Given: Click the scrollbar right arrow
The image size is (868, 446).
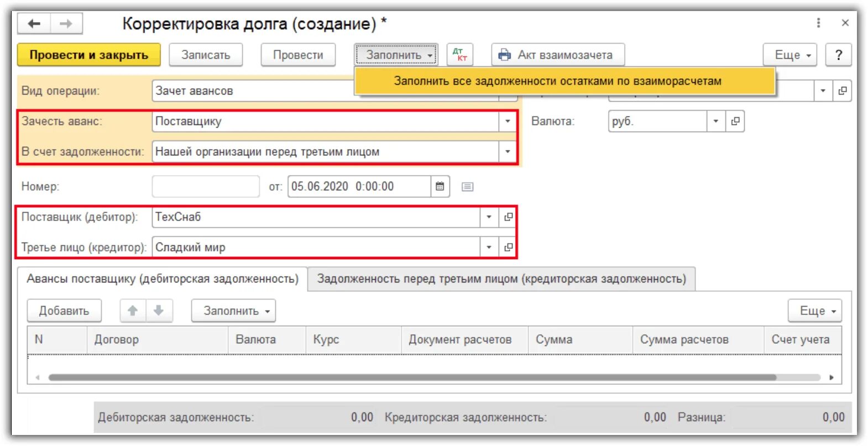Looking at the screenshot, I should click(832, 377).
